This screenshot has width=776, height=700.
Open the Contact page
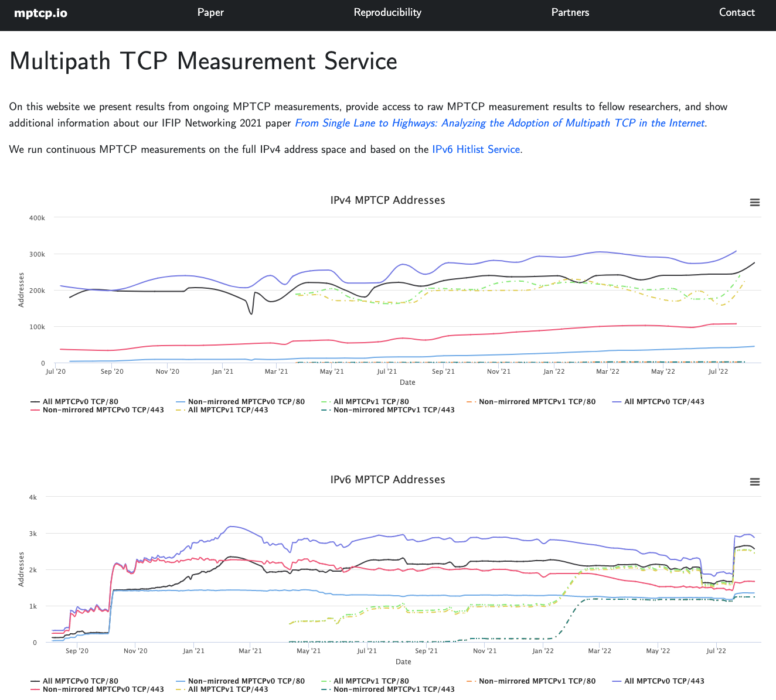[737, 12]
